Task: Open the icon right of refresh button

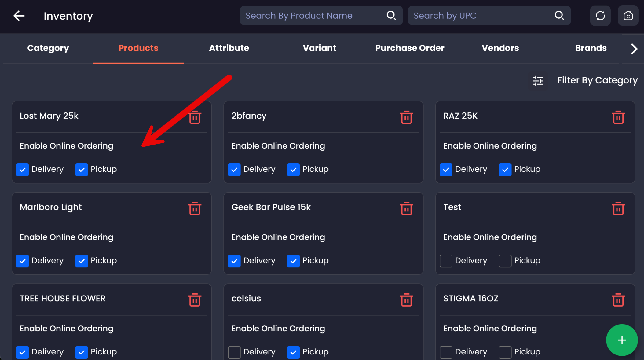Action: coord(628,16)
